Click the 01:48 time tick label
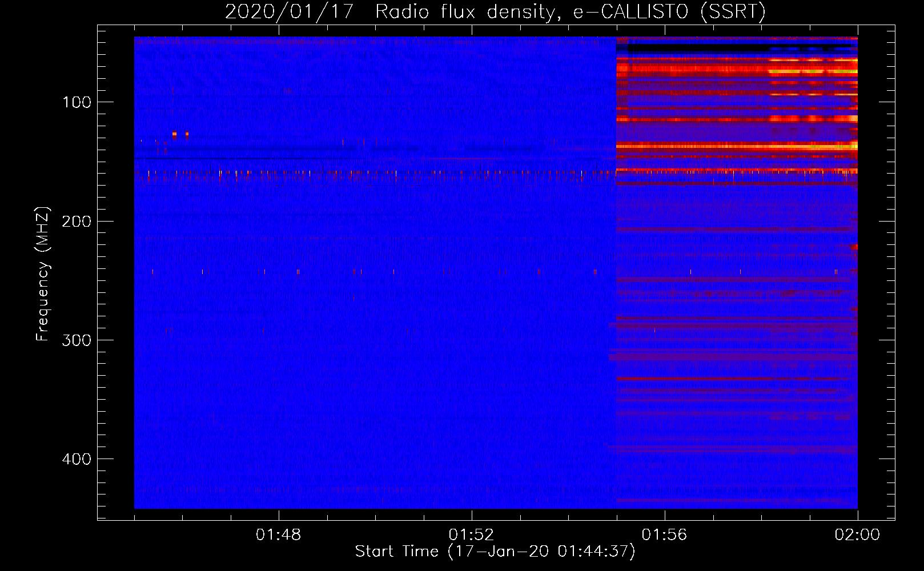This screenshot has height=571, width=924. click(279, 535)
